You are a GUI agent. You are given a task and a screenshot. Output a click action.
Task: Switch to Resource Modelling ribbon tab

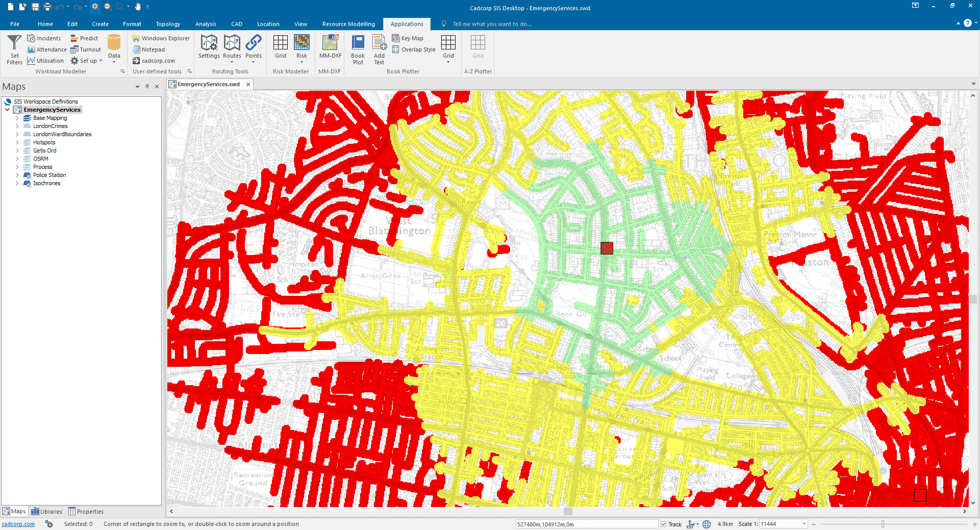pos(348,24)
